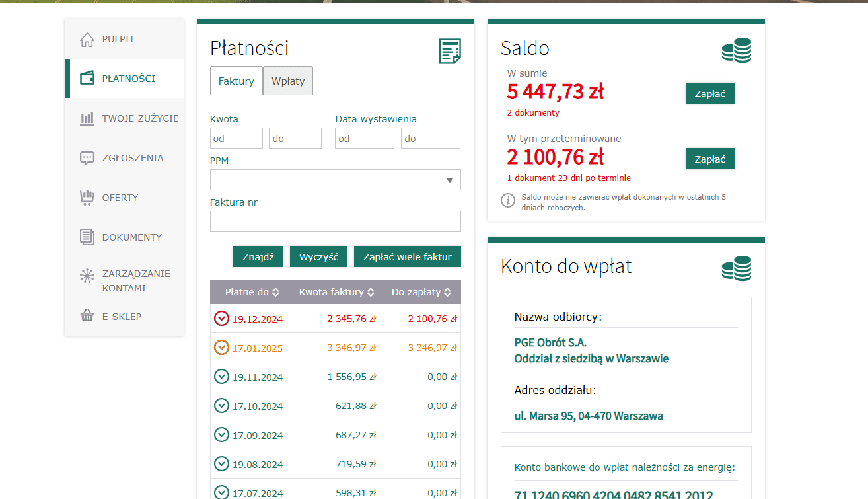868x499 pixels.
Task: Click the info icon beside the Saldo note
Action: tap(508, 200)
